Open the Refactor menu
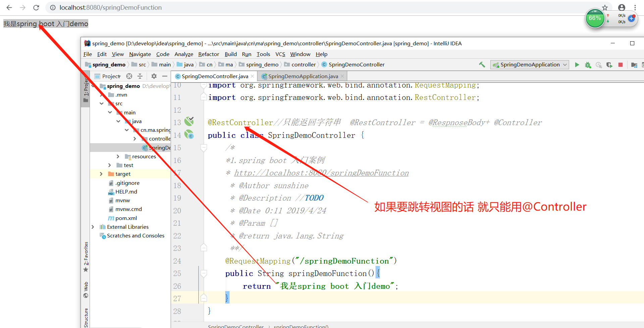Image resolution: width=644 pixels, height=328 pixels. tap(208, 54)
